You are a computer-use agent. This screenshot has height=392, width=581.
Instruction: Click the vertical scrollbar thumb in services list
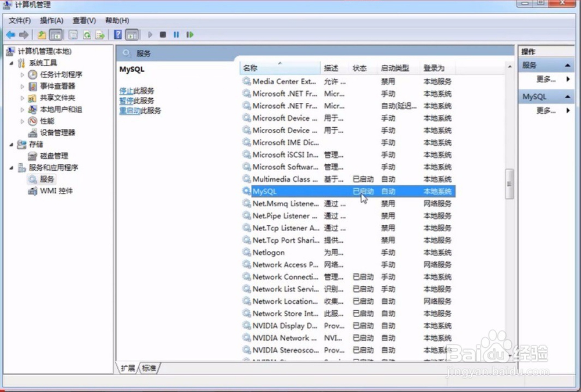click(x=510, y=184)
